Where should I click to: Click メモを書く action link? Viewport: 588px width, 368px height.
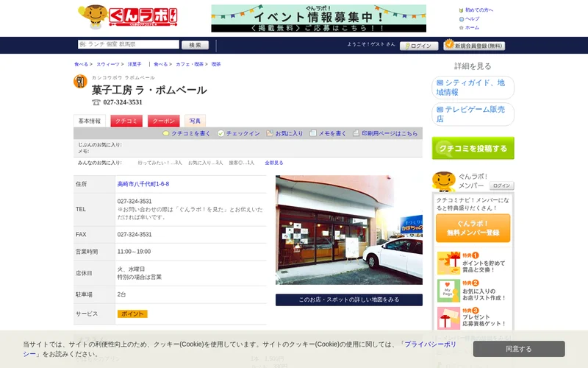tap(328, 133)
